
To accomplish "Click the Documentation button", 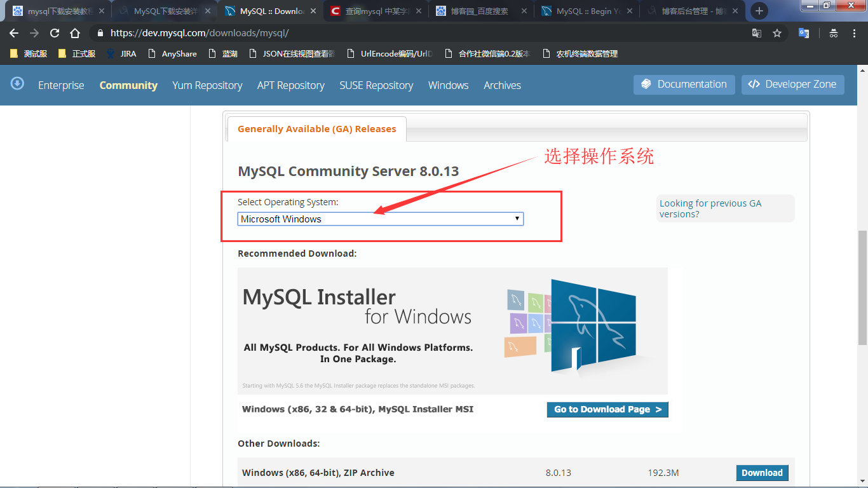I will click(x=684, y=85).
